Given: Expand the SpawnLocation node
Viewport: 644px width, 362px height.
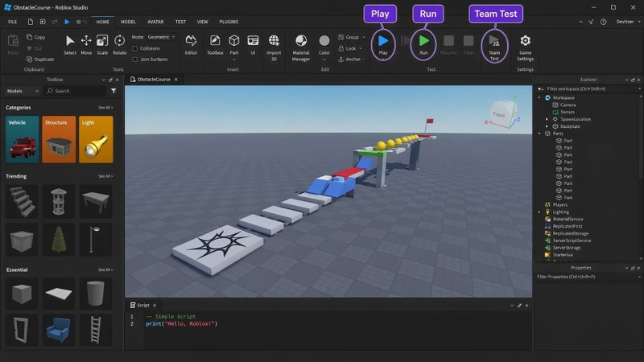Looking at the screenshot, I should coord(547,119).
